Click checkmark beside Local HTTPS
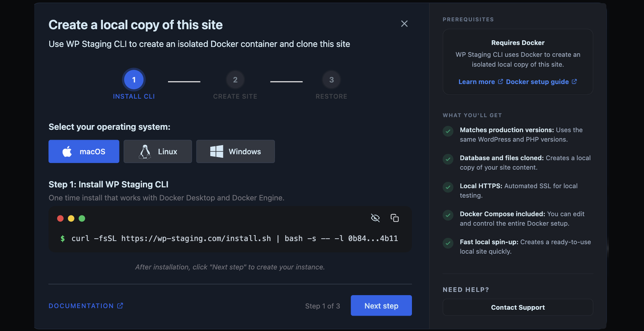This screenshot has width=644, height=331. pyautogui.click(x=448, y=187)
